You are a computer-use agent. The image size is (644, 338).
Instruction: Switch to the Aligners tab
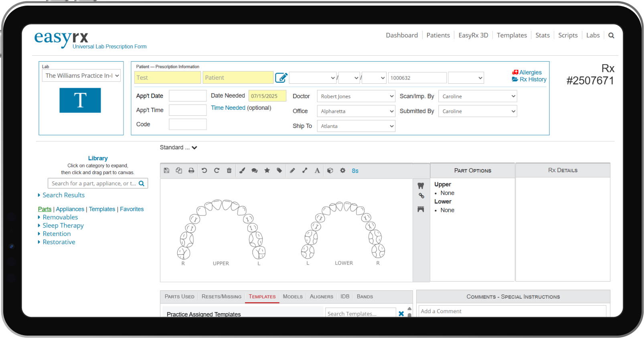point(321,297)
